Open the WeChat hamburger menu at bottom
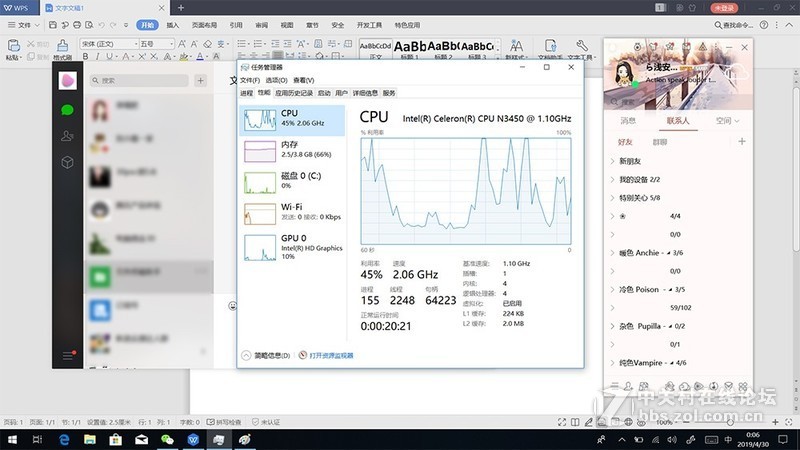 pos(68,355)
